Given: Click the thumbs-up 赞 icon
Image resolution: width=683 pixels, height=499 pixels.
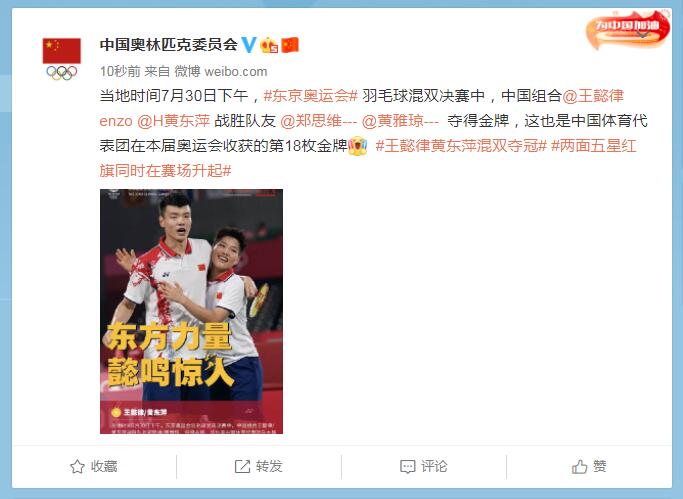Looking at the screenshot, I should point(579,467).
